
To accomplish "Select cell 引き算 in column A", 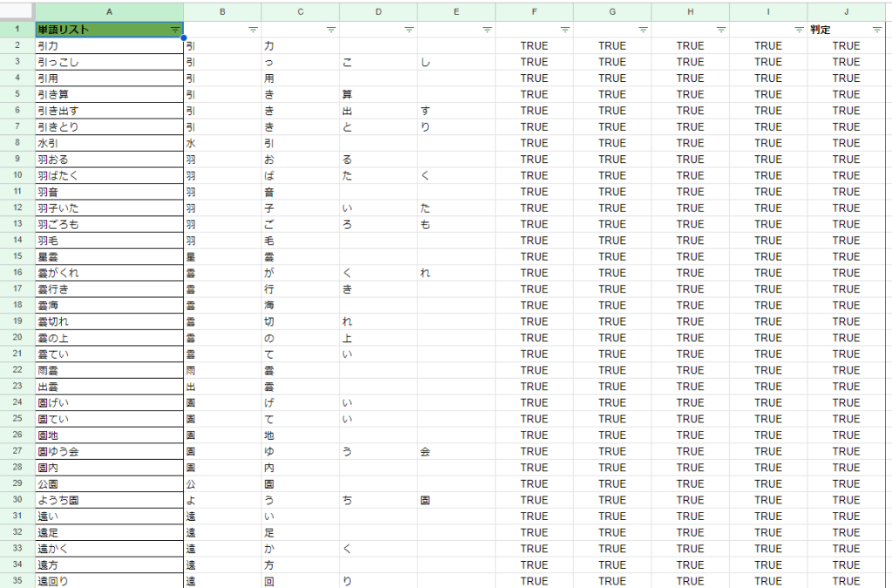I will 109,94.
